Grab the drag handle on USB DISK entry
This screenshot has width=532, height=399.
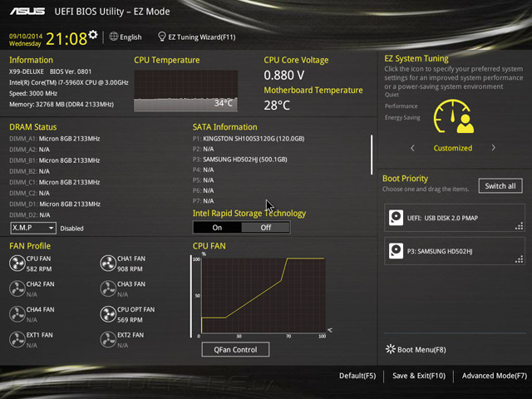click(x=519, y=226)
